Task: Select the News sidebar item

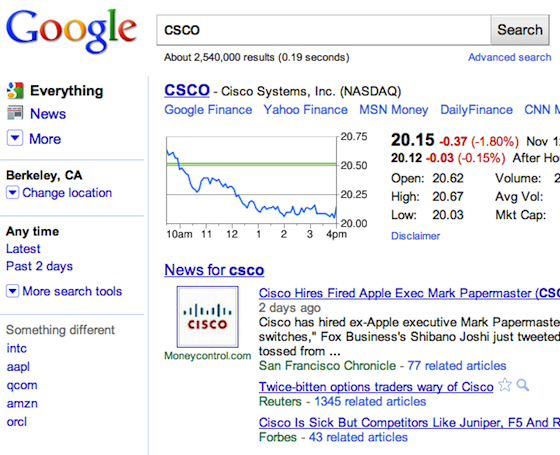Action: click(x=48, y=114)
